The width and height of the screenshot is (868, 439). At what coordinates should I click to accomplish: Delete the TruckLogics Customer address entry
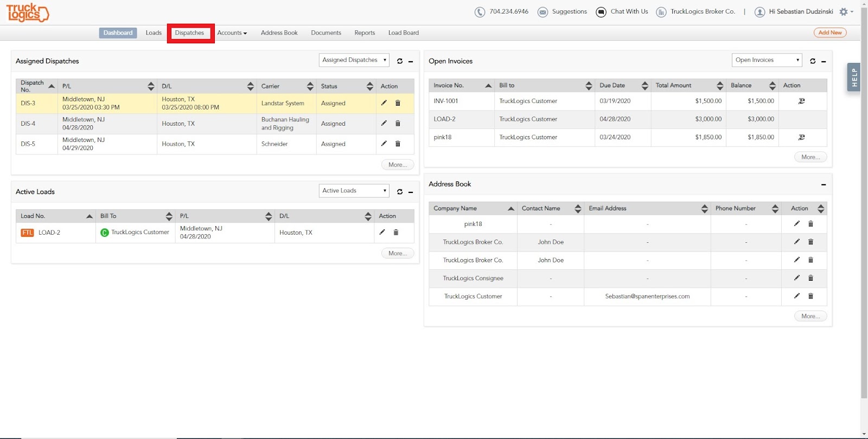810,296
